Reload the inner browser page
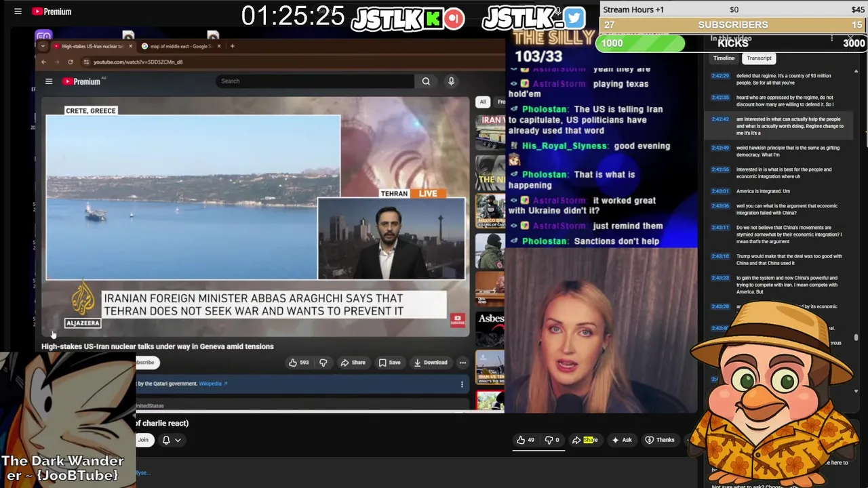Image resolution: width=868 pixels, height=488 pixels. point(70,62)
